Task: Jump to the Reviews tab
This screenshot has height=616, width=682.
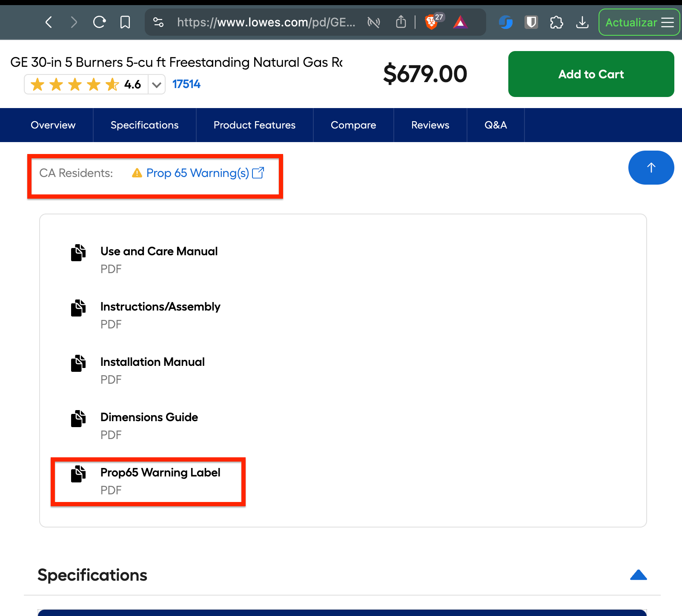Action: [430, 125]
